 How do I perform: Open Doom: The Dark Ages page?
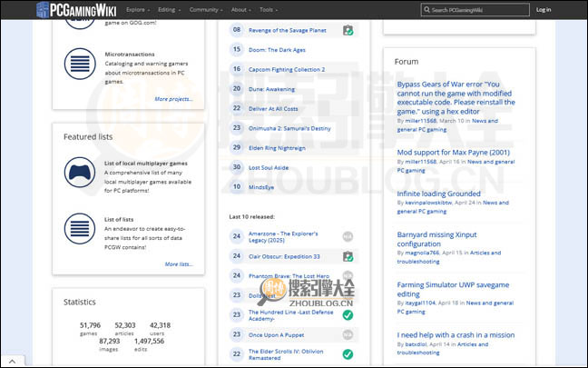[x=277, y=50]
